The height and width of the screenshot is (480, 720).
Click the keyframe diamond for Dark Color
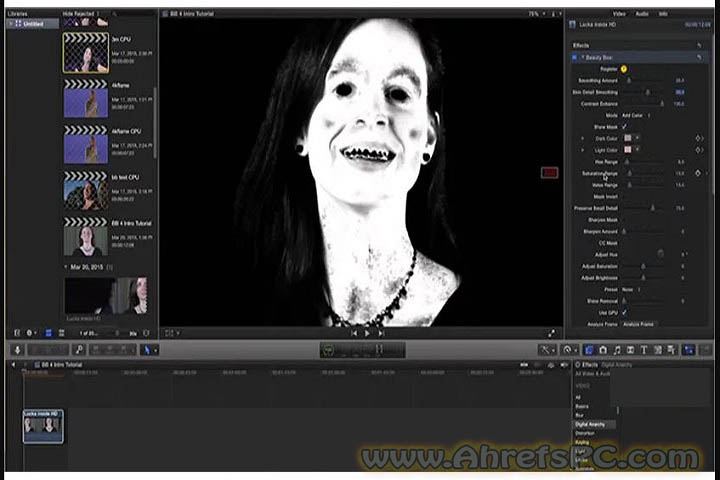coord(698,138)
